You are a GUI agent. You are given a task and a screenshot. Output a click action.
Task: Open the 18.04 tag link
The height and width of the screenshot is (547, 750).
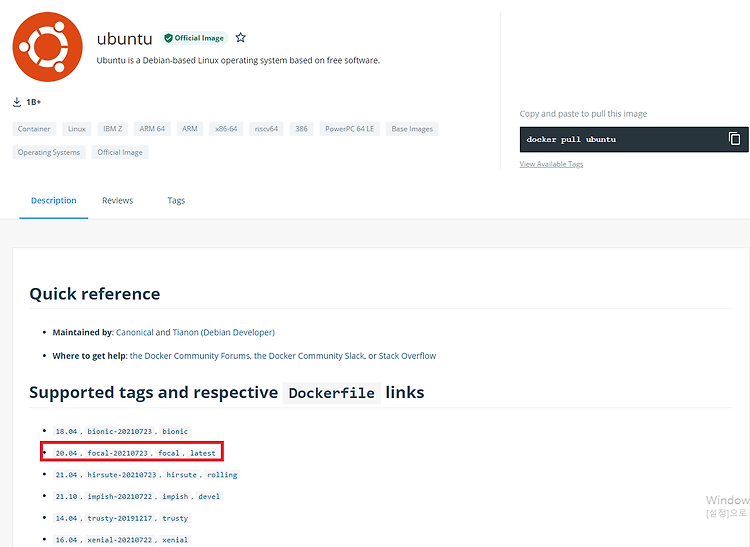[x=66, y=431]
